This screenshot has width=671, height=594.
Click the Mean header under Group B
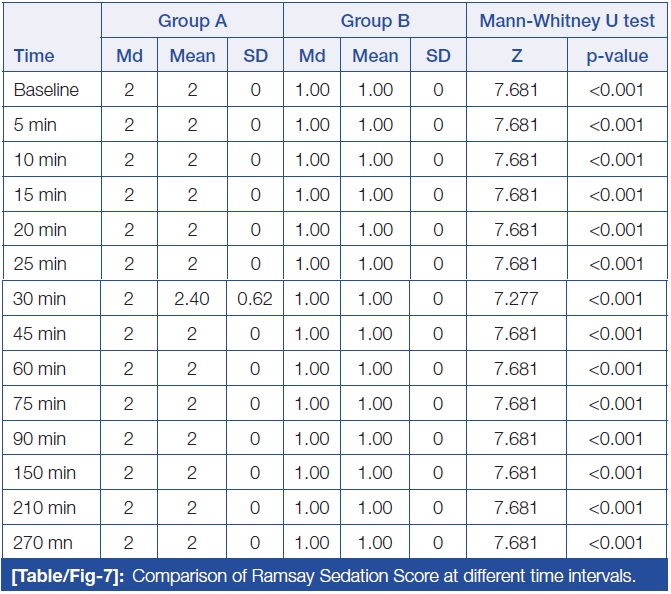[x=375, y=56]
